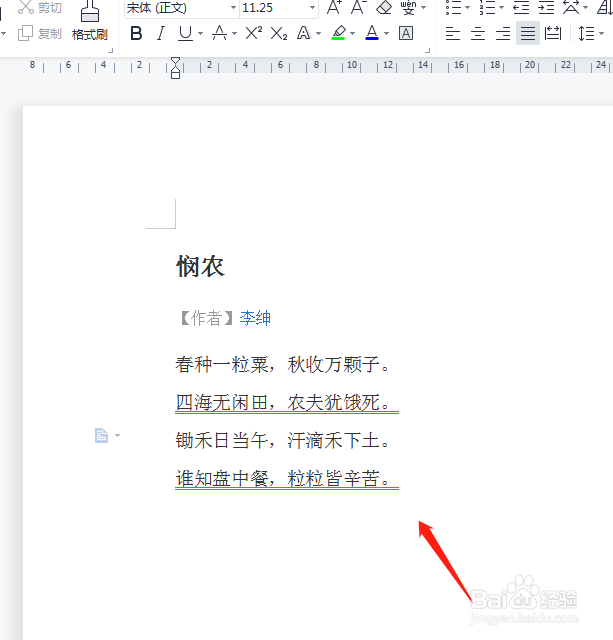The width and height of the screenshot is (613, 640).
Task: Increase the font size
Action: (334, 7)
